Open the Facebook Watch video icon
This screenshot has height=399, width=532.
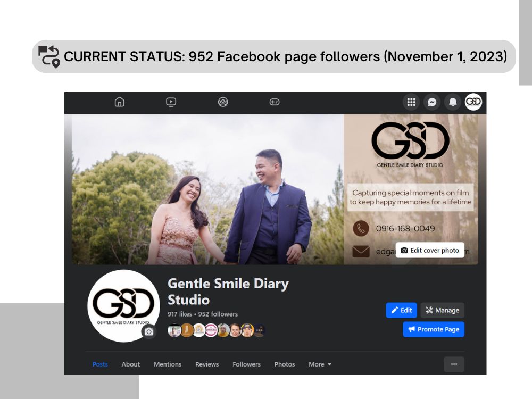point(171,102)
